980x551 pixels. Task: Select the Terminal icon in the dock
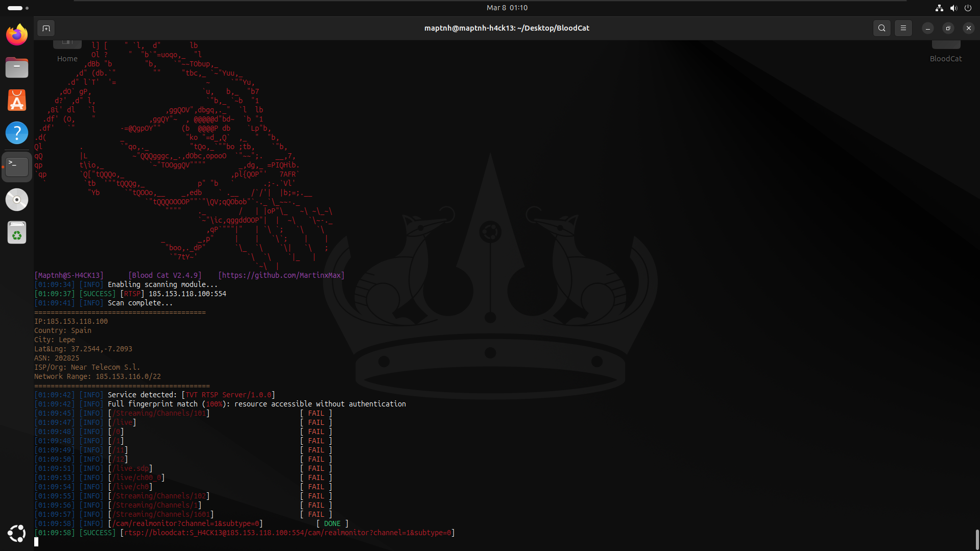pyautogui.click(x=17, y=166)
